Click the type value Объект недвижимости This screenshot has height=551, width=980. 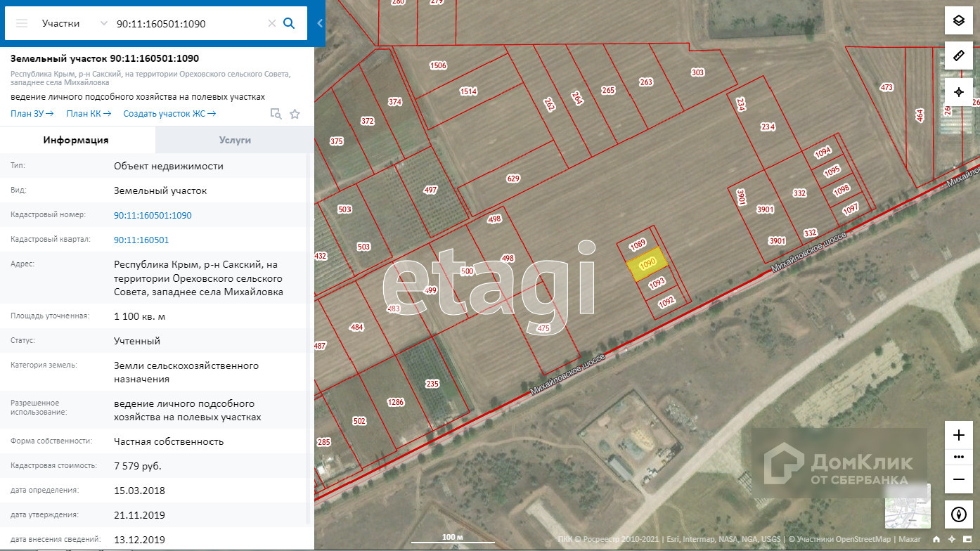click(169, 167)
